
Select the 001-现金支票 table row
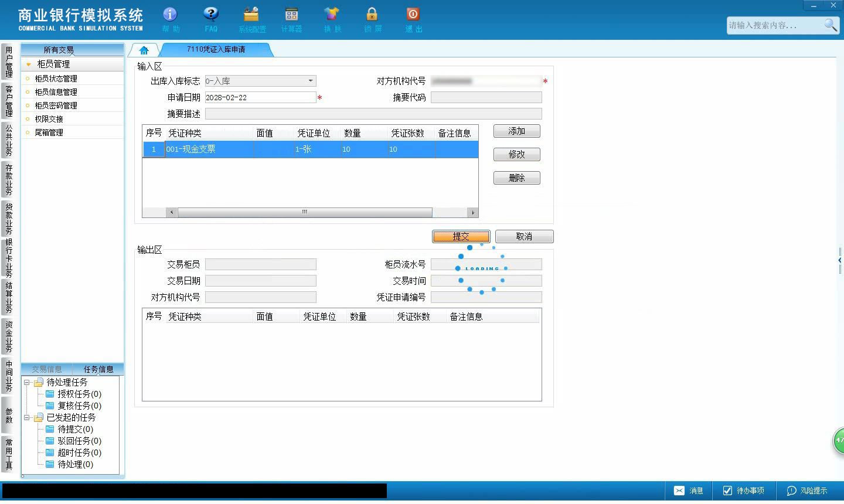311,149
